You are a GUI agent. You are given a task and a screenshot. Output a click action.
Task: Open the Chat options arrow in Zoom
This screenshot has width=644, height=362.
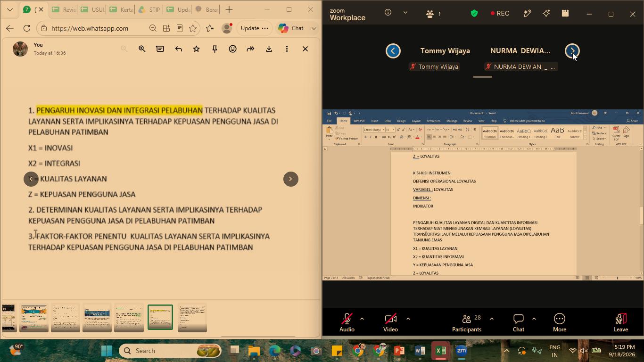click(534, 319)
